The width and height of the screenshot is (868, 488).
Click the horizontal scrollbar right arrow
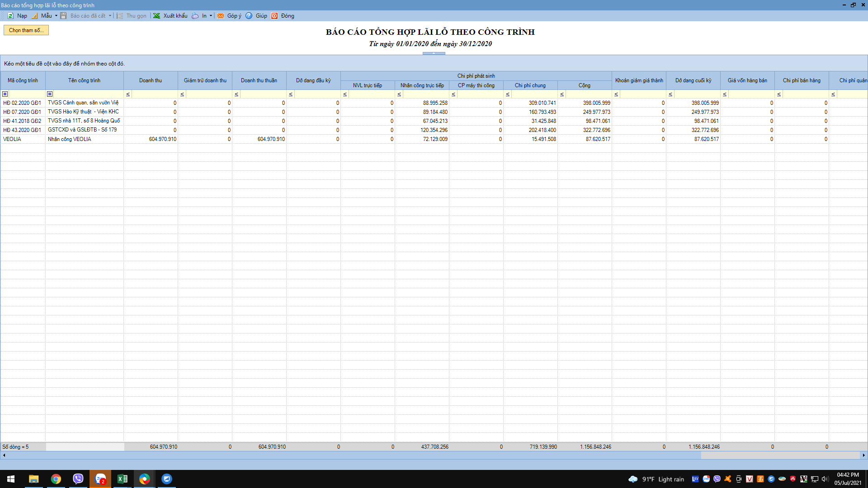tap(863, 455)
